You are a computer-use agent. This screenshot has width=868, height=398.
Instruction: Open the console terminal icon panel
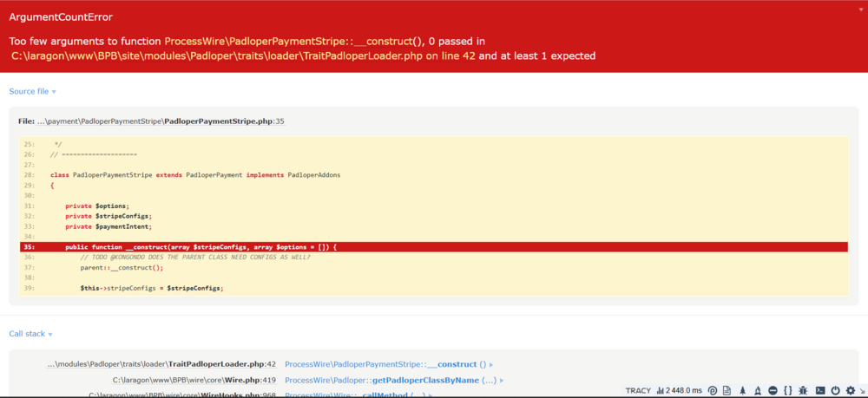(820, 391)
